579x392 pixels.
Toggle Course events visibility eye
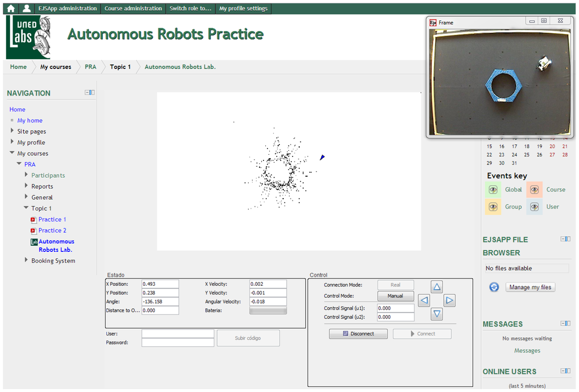(534, 190)
